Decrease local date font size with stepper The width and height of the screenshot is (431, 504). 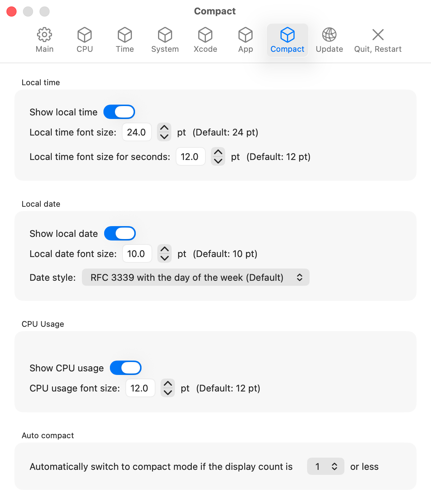pos(164,258)
